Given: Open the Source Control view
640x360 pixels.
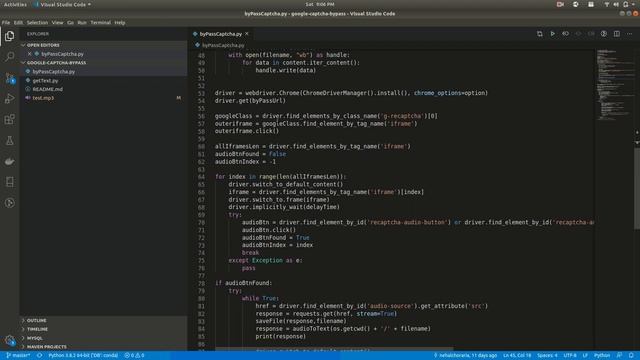Looking at the screenshot, I should (9, 78).
